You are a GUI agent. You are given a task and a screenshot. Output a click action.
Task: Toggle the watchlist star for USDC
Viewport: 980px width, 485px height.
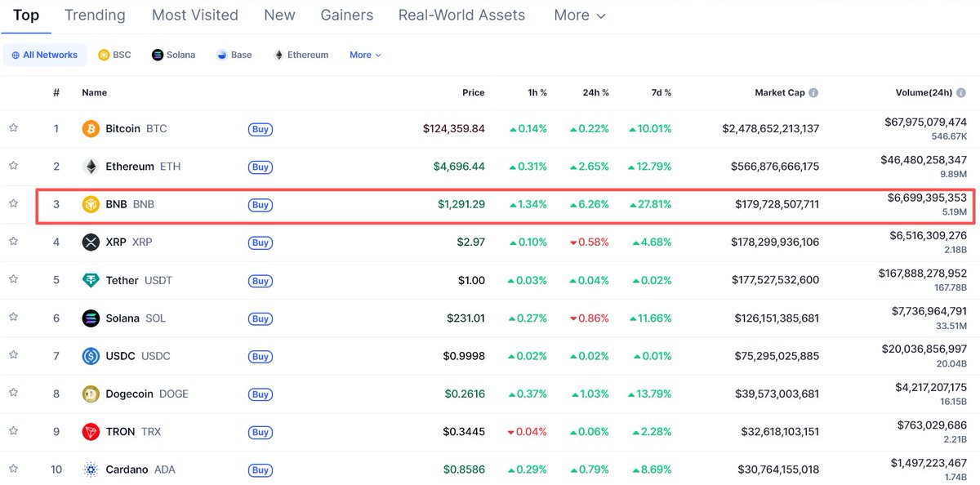pyautogui.click(x=13, y=355)
